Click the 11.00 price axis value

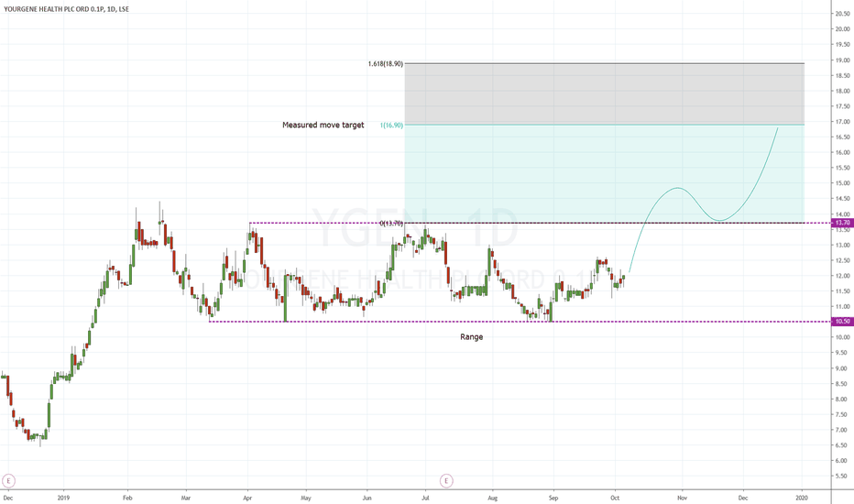click(843, 307)
